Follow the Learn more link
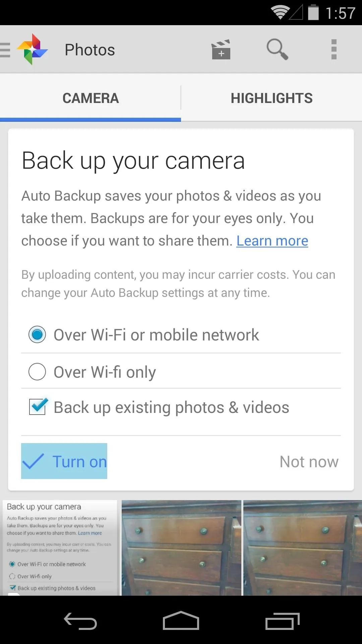 (272, 241)
